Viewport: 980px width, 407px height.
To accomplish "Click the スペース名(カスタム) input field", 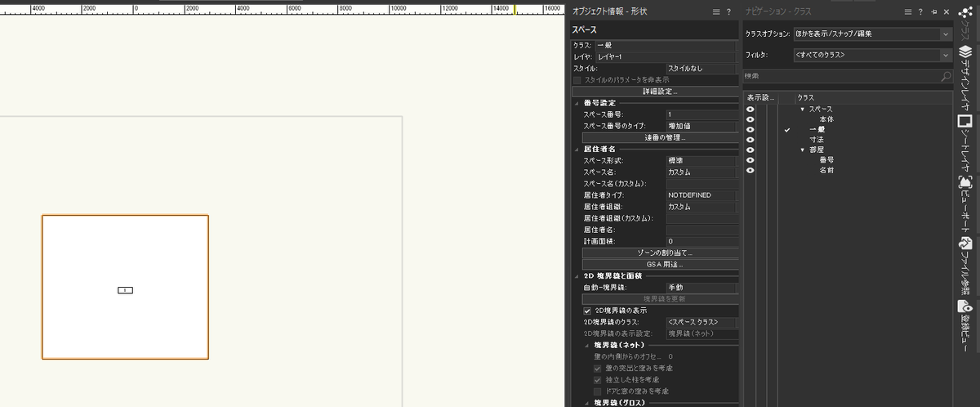I will [x=702, y=184].
